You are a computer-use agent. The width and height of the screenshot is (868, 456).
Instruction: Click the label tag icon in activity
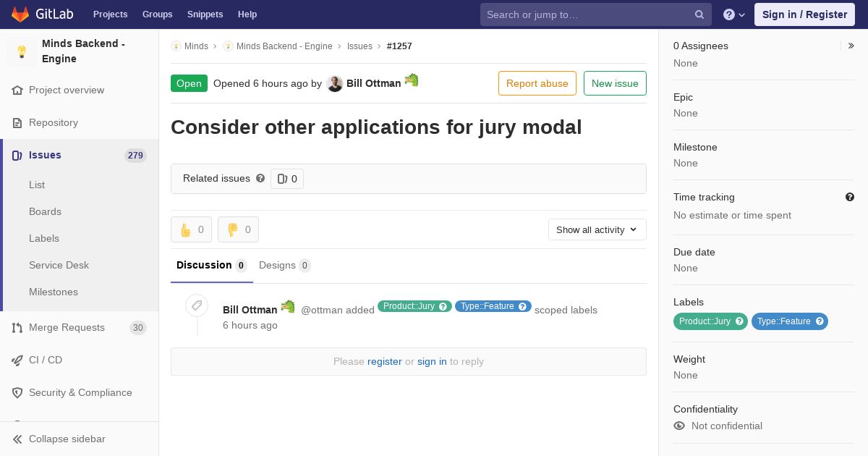pyautogui.click(x=197, y=305)
